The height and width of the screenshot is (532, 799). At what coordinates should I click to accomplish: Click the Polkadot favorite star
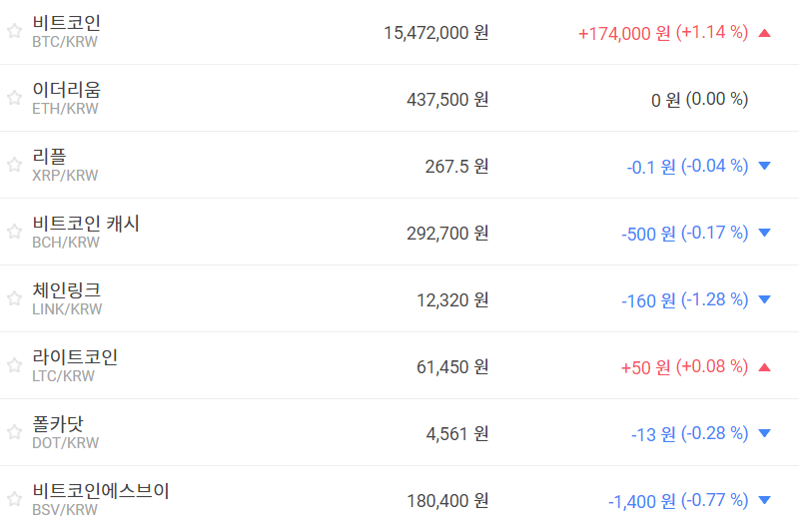(x=14, y=432)
